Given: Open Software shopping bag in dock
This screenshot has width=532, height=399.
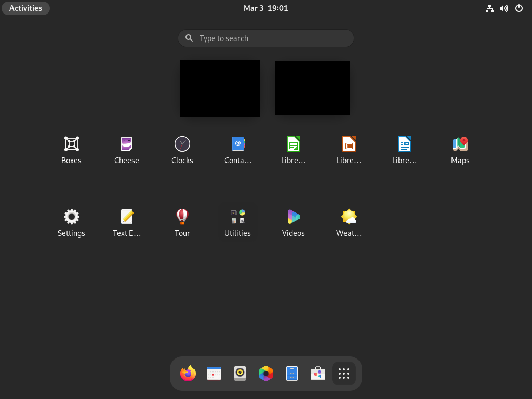Looking at the screenshot, I should pyautogui.click(x=318, y=374).
